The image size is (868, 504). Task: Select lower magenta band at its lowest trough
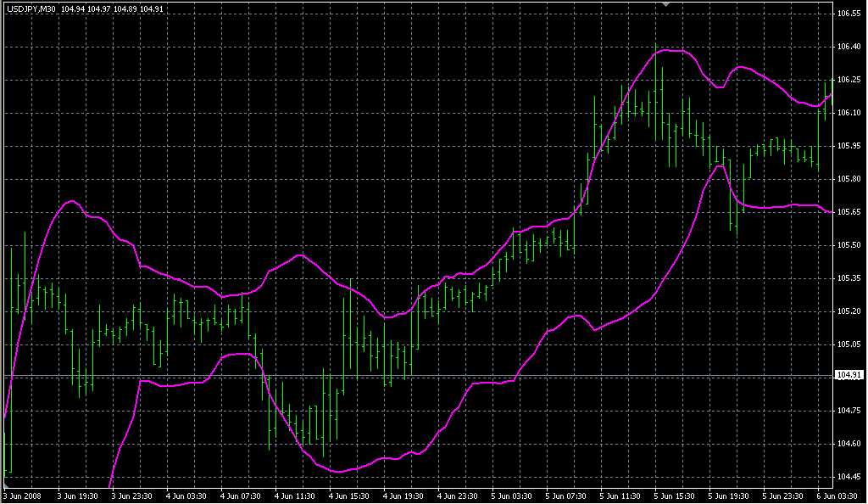pyautogui.click(x=338, y=471)
